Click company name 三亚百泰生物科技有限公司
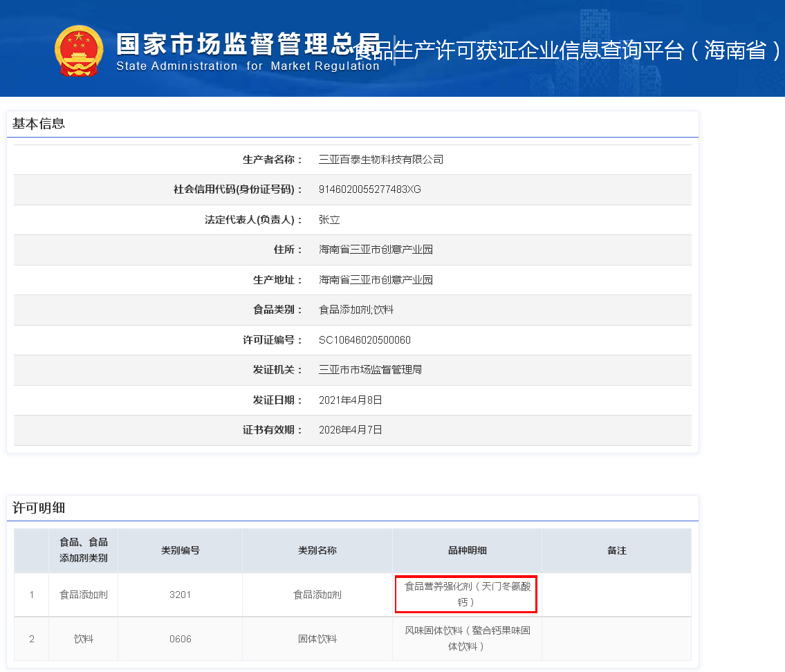Screen dimensions: 785x672 point(380,160)
